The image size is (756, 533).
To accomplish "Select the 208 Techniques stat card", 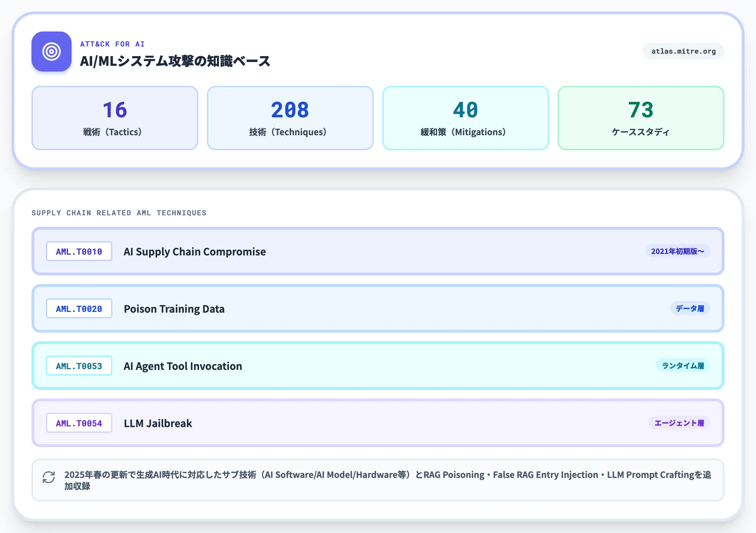I will 290,118.
